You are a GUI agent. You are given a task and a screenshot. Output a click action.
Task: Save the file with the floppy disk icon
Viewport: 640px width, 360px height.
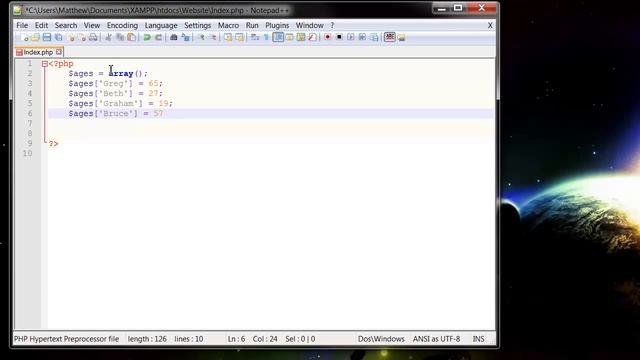[x=47, y=38]
